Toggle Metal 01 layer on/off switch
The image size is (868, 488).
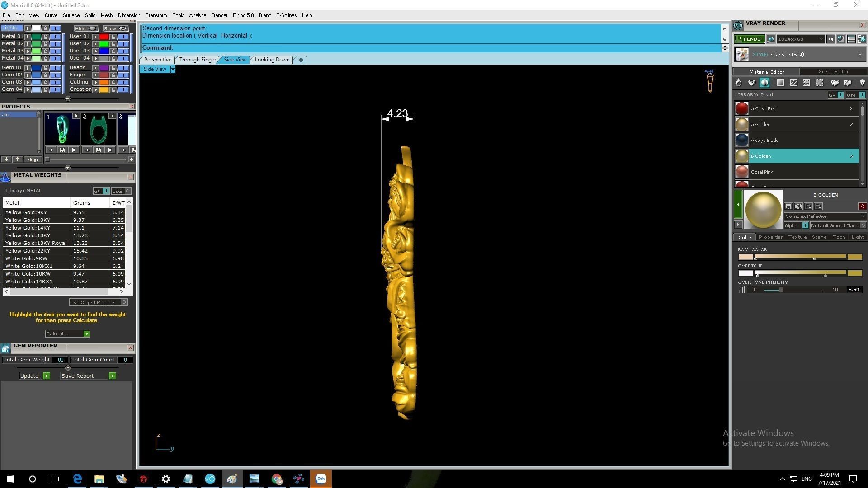click(55, 37)
